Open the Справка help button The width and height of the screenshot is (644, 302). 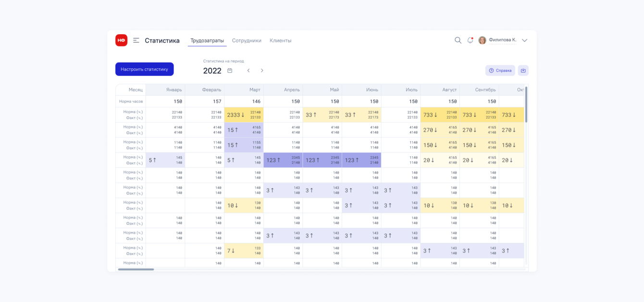pyautogui.click(x=500, y=71)
